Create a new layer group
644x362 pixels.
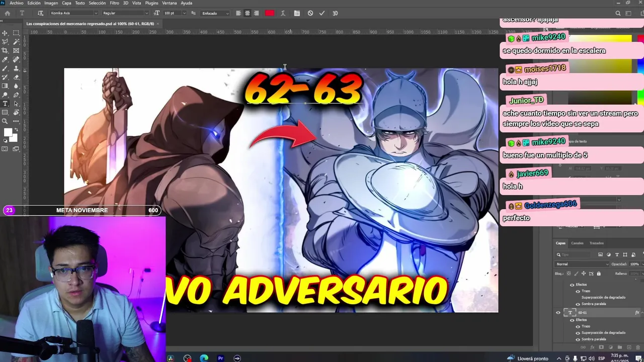(x=620, y=347)
